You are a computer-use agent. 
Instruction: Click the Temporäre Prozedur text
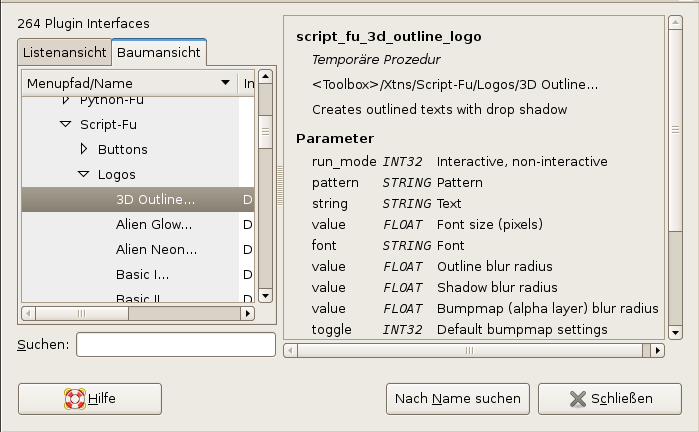tap(376, 59)
